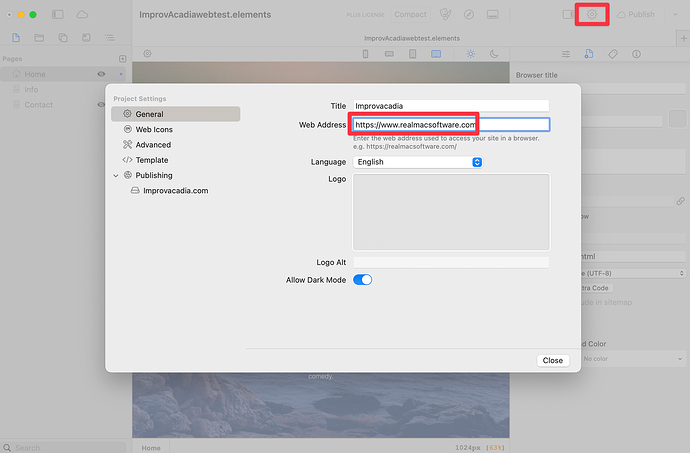Collapse the Publishing section chevron
This screenshot has width=690, height=453.
click(x=116, y=176)
